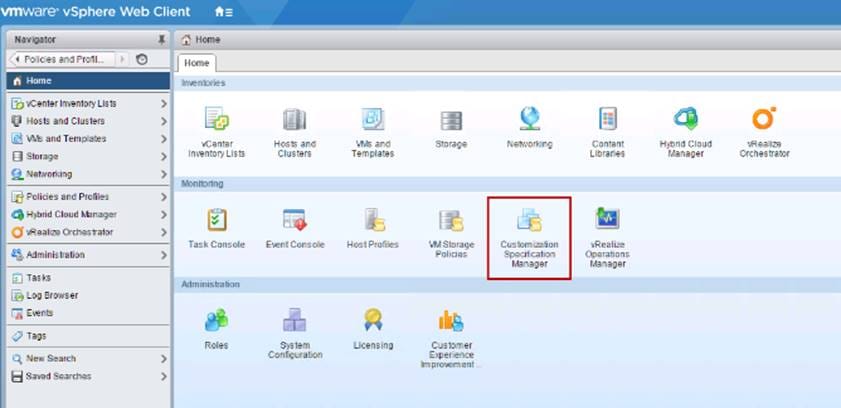
Task: Open the Roles icon under Administration
Action: [x=217, y=321]
